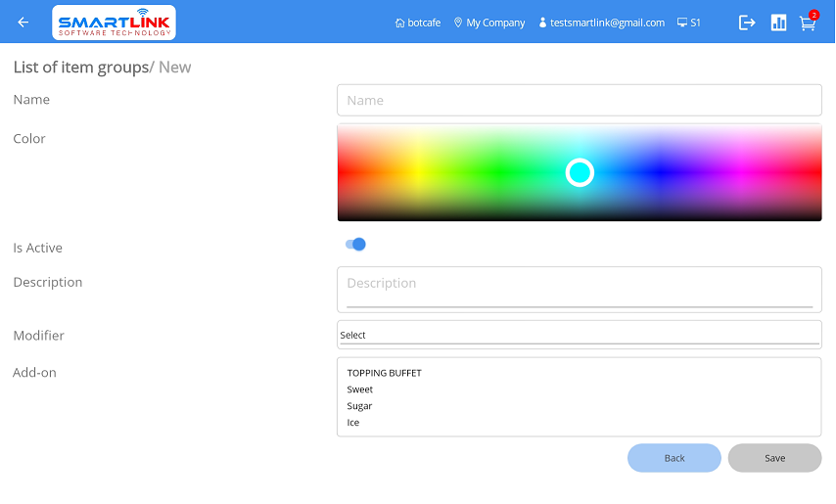Open the shopping cart with badge
836x504 pixels.
coord(808,23)
